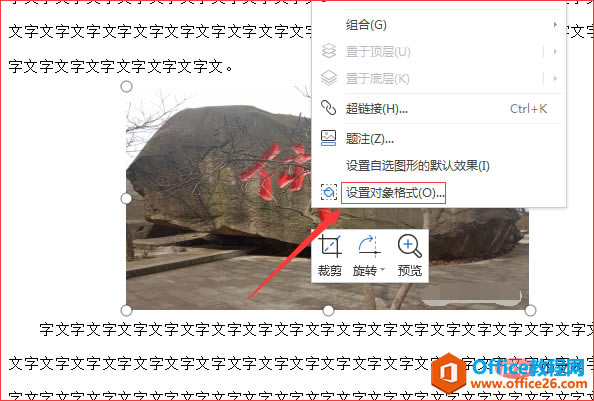Image resolution: width=594 pixels, height=401 pixels.
Task: Click the text line ending 字文。
Action: point(120,67)
